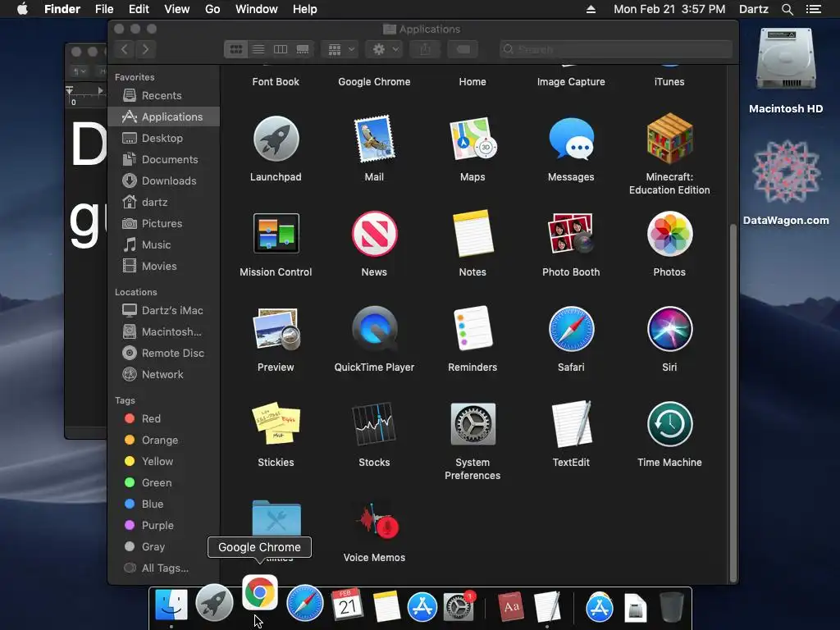Go back with the Finder back arrow
840x630 pixels.
tap(125, 49)
